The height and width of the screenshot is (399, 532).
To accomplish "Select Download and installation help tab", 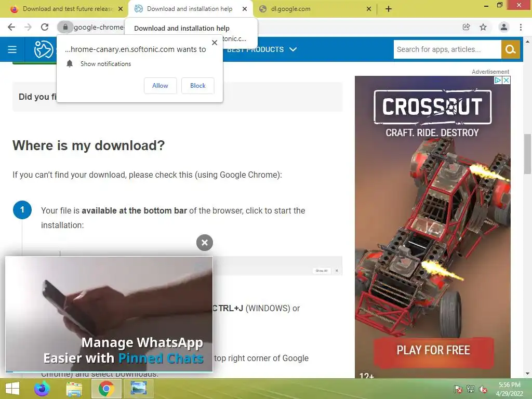I will pos(190,9).
